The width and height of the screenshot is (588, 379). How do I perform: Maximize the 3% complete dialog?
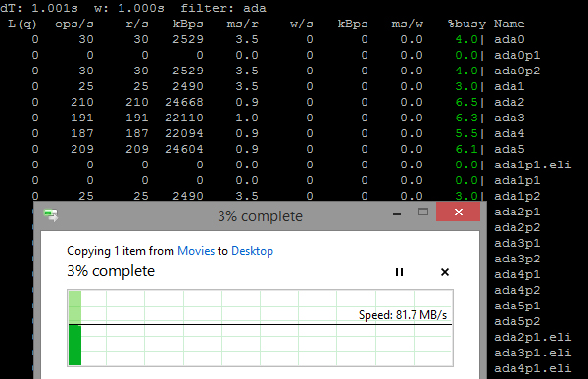tap(423, 213)
